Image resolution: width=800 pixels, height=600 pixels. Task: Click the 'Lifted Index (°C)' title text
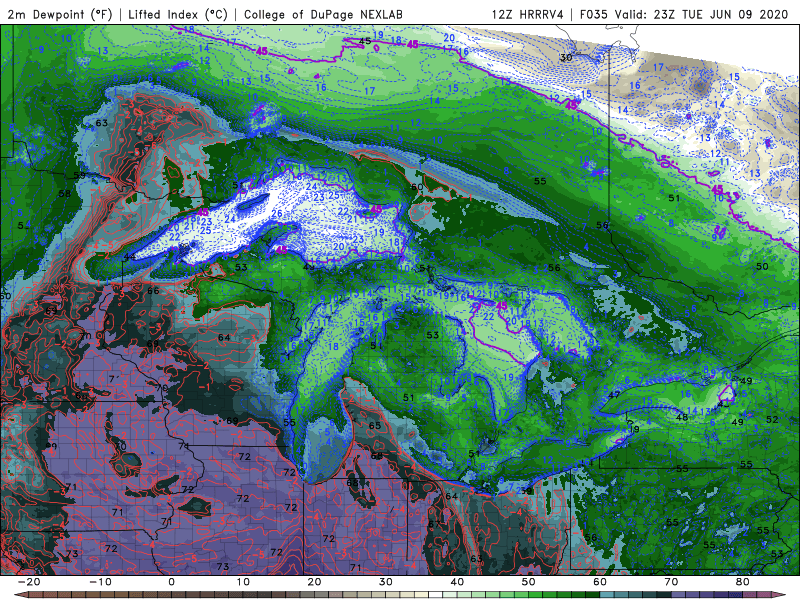click(178, 14)
